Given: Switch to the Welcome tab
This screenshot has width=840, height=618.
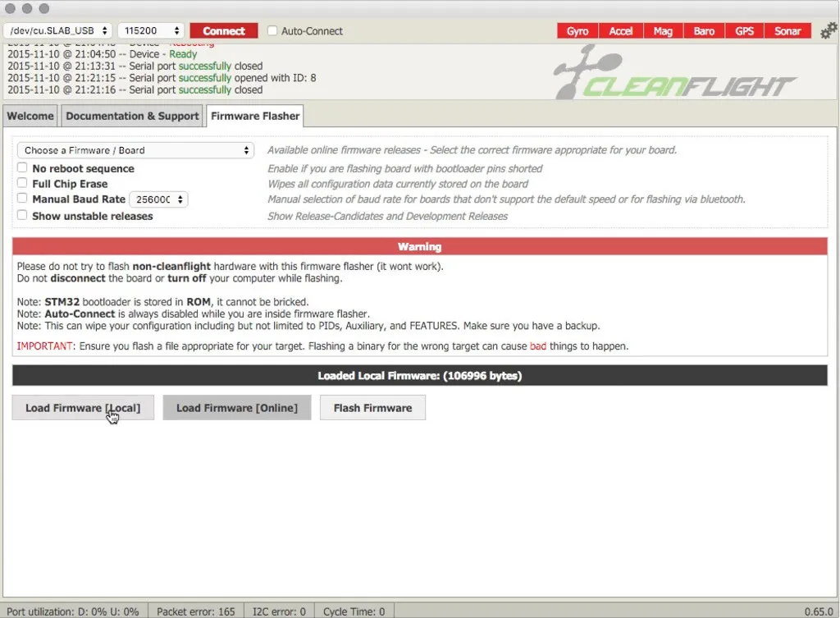Looking at the screenshot, I should pos(30,116).
